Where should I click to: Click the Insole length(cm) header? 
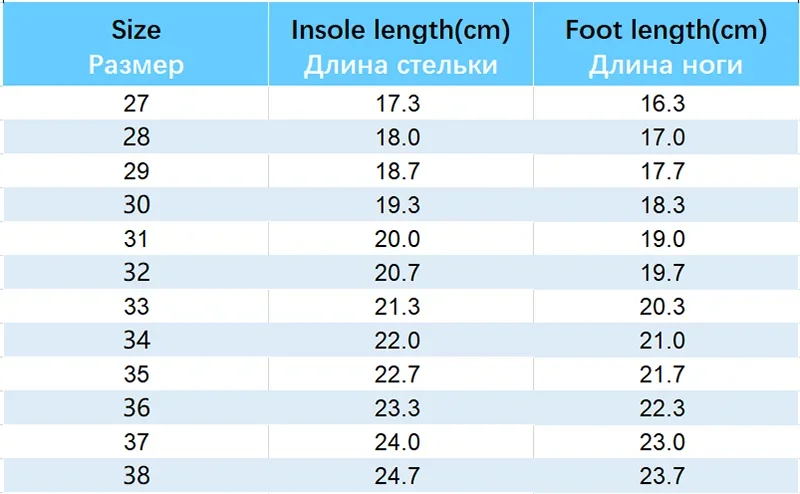coord(401,44)
